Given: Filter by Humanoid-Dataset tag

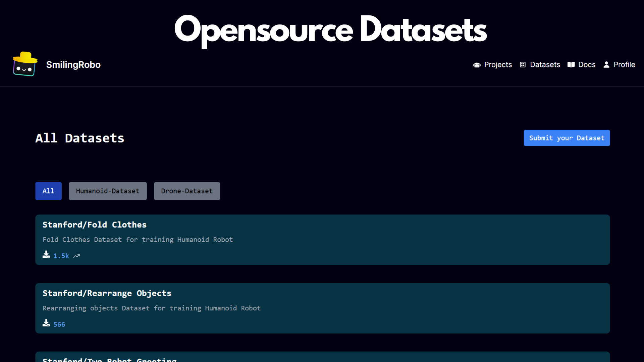Looking at the screenshot, I should 108,191.
